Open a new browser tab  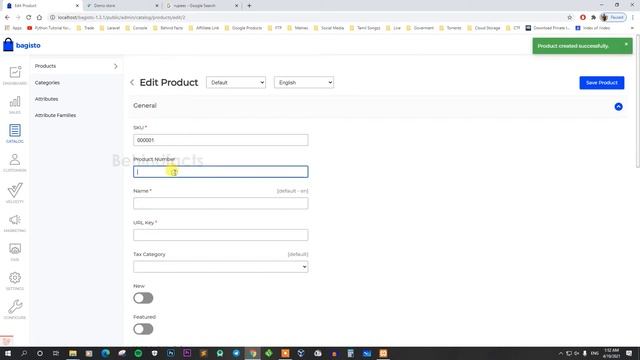pyautogui.click(x=249, y=6)
